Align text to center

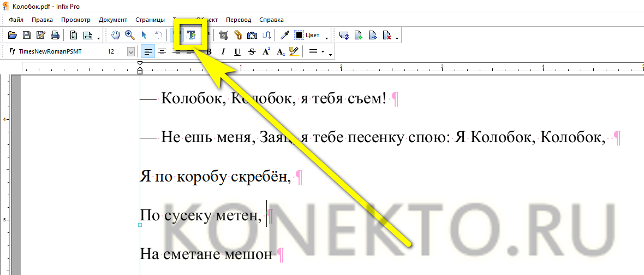(x=162, y=52)
